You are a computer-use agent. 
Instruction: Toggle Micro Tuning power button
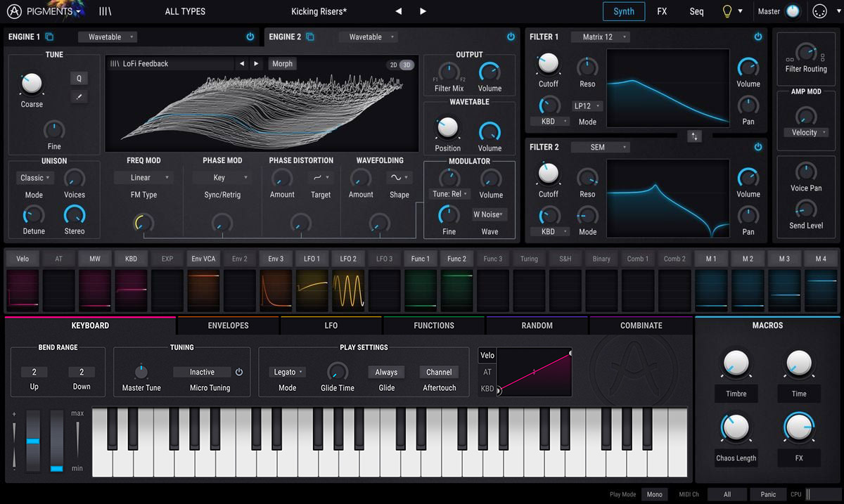(x=239, y=372)
